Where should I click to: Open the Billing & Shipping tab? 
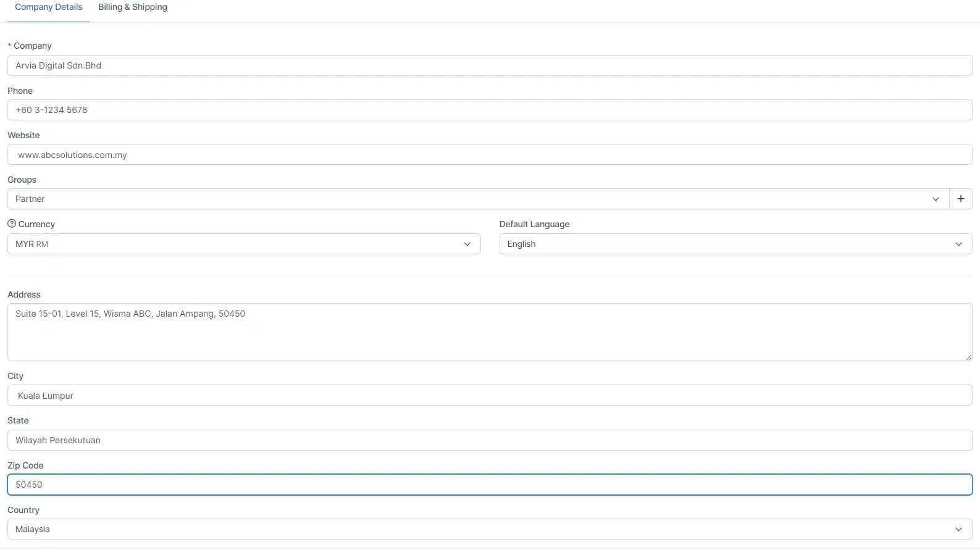pos(133,7)
